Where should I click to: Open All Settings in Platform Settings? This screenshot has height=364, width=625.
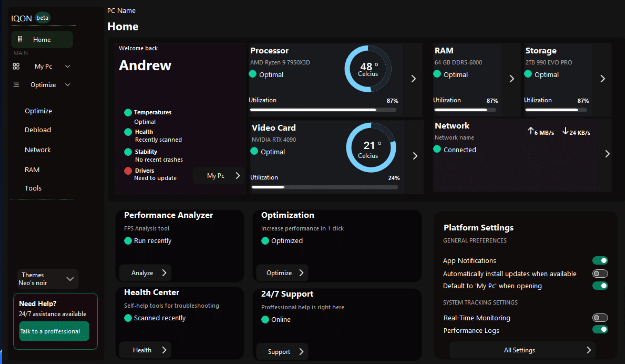coord(519,350)
